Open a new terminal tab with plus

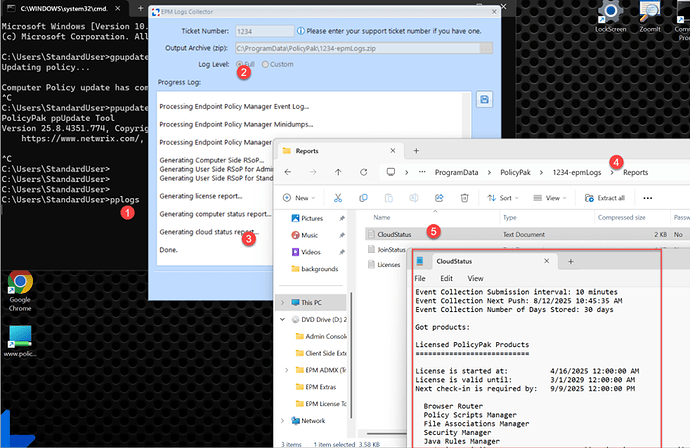(x=140, y=8)
